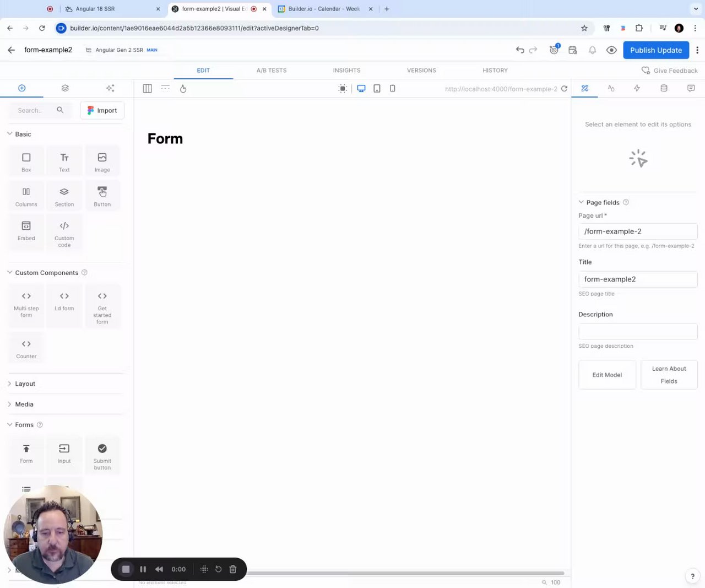This screenshot has width=705, height=588.
Task: Pick the Columns block
Action: pos(26,196)
